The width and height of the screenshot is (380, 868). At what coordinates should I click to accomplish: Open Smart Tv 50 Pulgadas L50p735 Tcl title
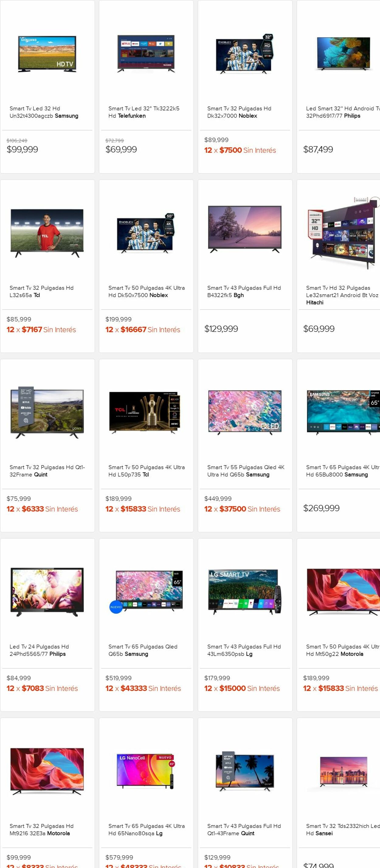click(x=147, y=471)
